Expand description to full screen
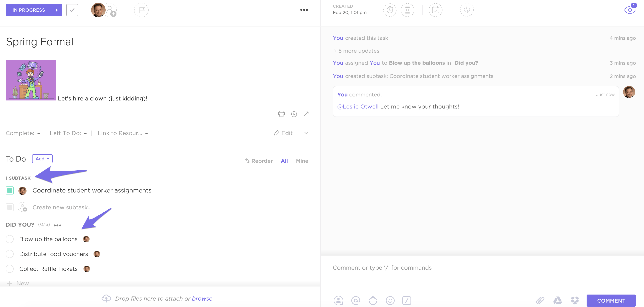644x307 pixels. (306, 114)
